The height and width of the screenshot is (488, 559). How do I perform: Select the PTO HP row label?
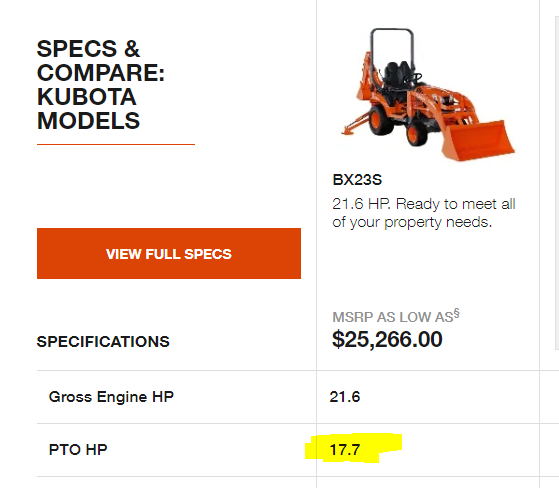click(x=78, y=450)
